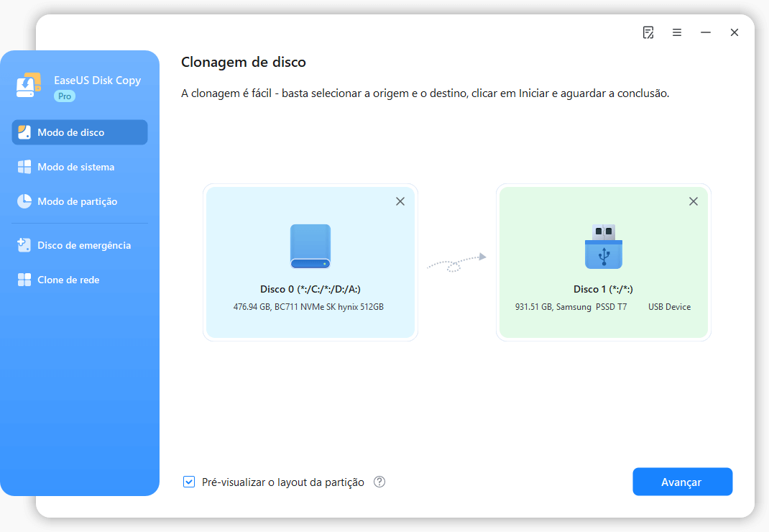Click the Modo de sistema Windows icon
Screen dimensions: 769x532
coord(24,167)
